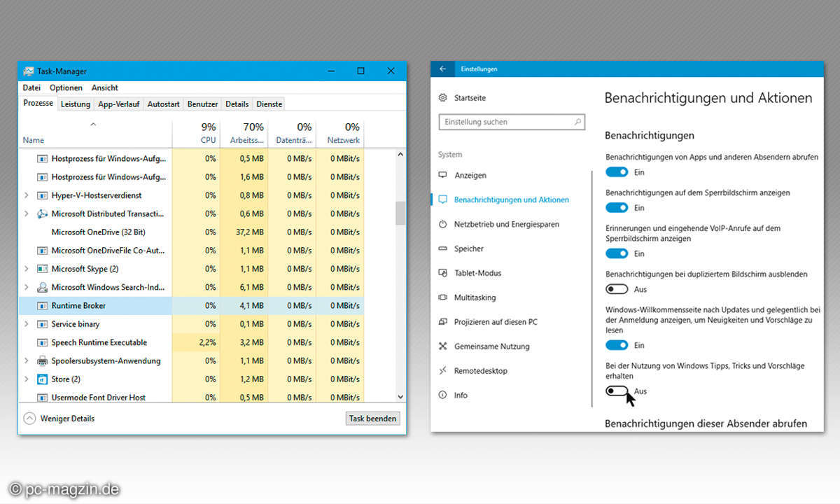
Task: Toggle Benachrichtigungen auf dem Sperrbildschirm anzeigen
Action: pos(617,208)
